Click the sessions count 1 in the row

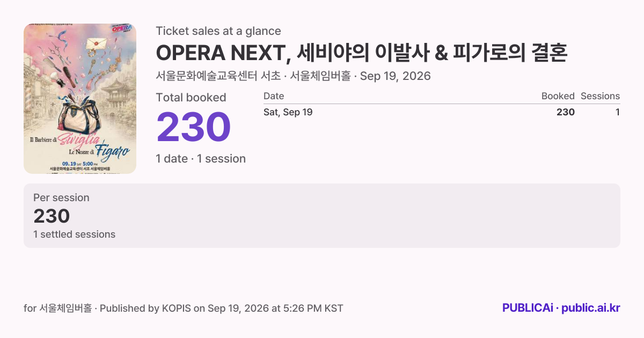[617, 112]
